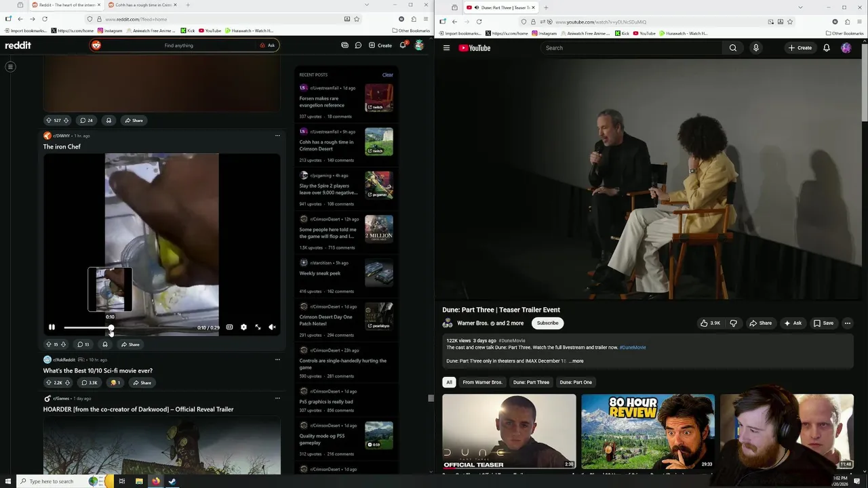Open Slay the Spire 2 post thumbnail
Viewport: 868px width, 488px height.
coord(379,186)
